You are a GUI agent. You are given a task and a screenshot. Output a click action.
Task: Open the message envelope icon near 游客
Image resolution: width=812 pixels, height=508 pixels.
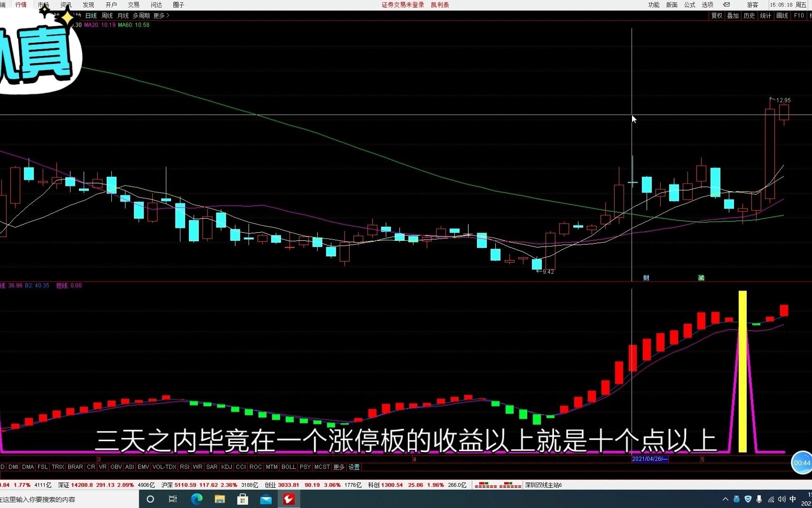tap(726, 5)
